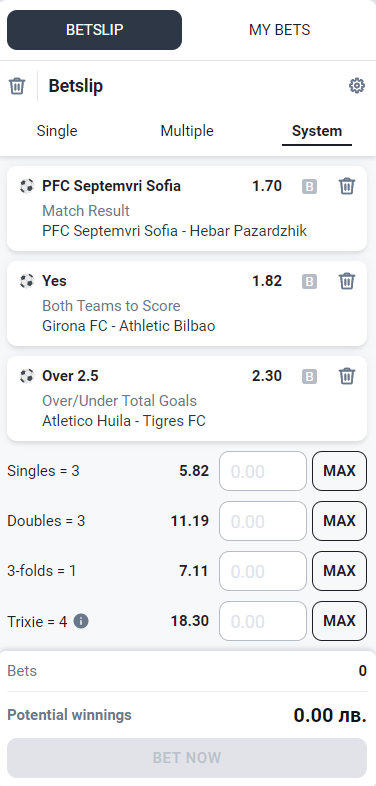Toggle banker B for Over 2.5 bet

pos(309,376)
